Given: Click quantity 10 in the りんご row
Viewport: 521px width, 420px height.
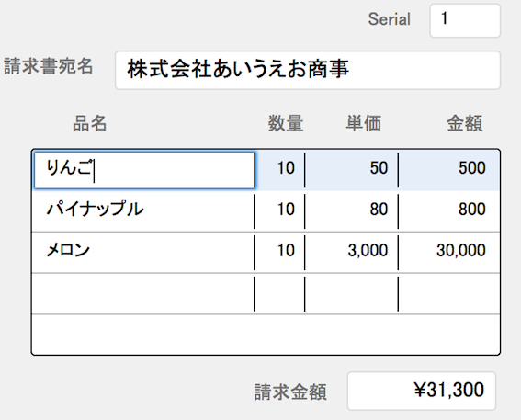Looking at the screenshot, I should [x=279, y=170].
